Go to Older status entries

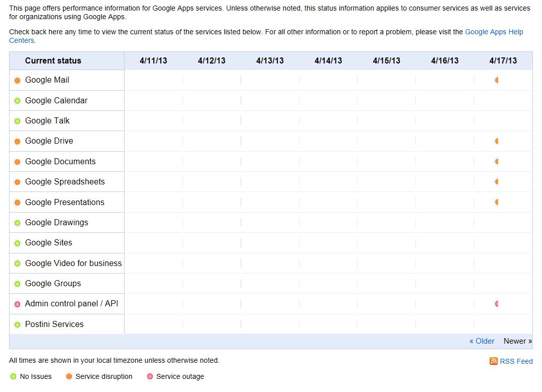482,341
